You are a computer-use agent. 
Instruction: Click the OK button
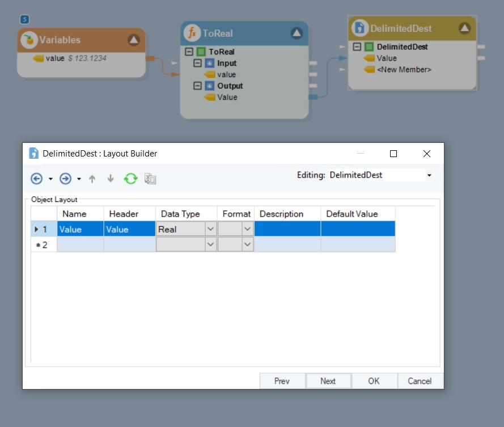pyautogui.click(x=374, y=381)
